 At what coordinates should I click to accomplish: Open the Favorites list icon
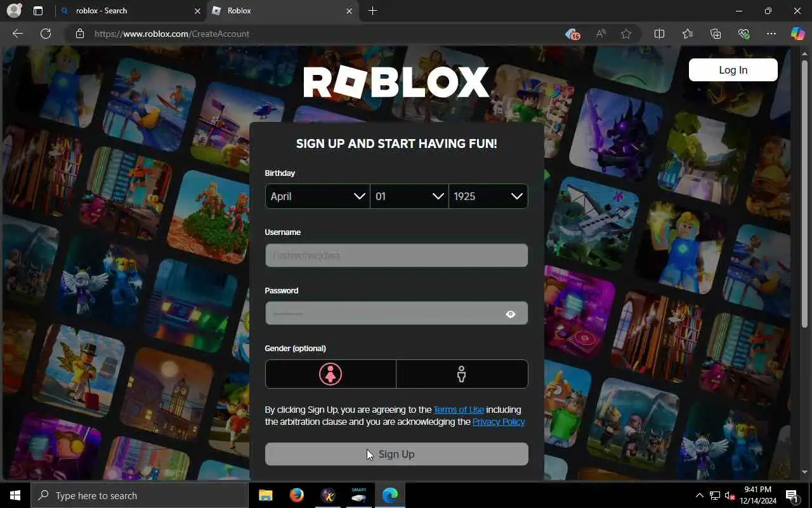pyautogui.click(x=688, y=34)
